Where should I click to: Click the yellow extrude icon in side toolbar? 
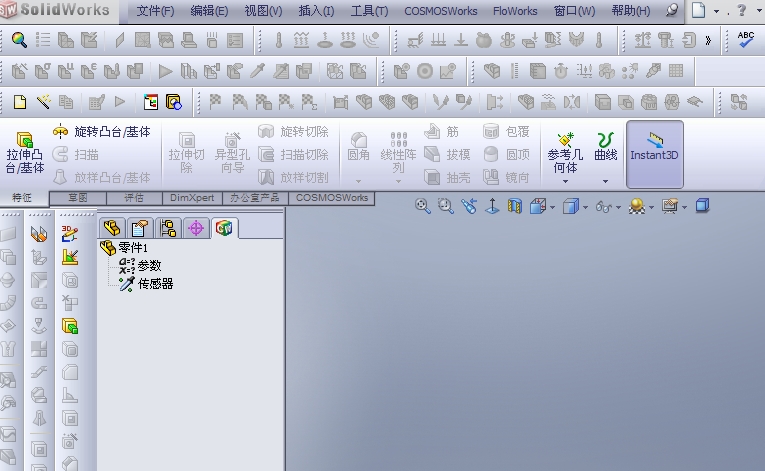(x=70, y=327)
